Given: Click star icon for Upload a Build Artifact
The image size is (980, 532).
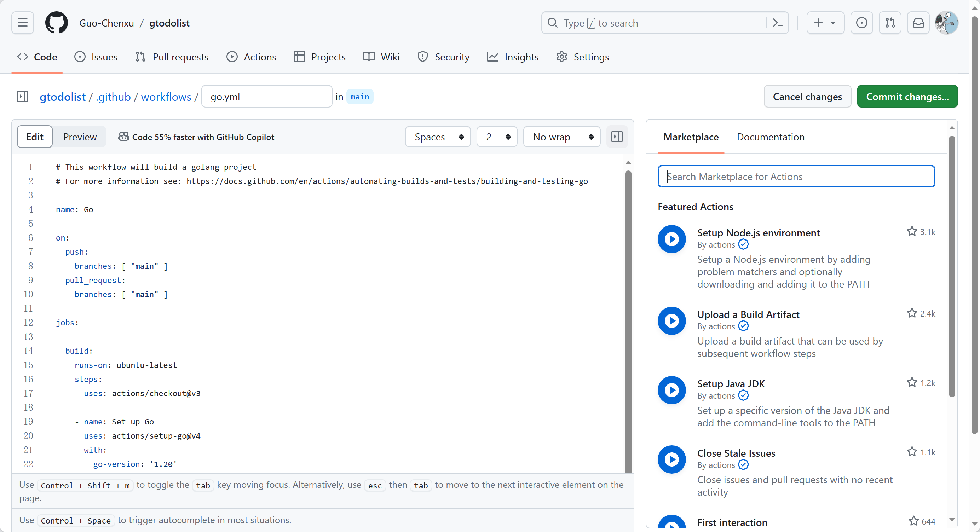Looking at the screenshot, I should tap(912, 313).
